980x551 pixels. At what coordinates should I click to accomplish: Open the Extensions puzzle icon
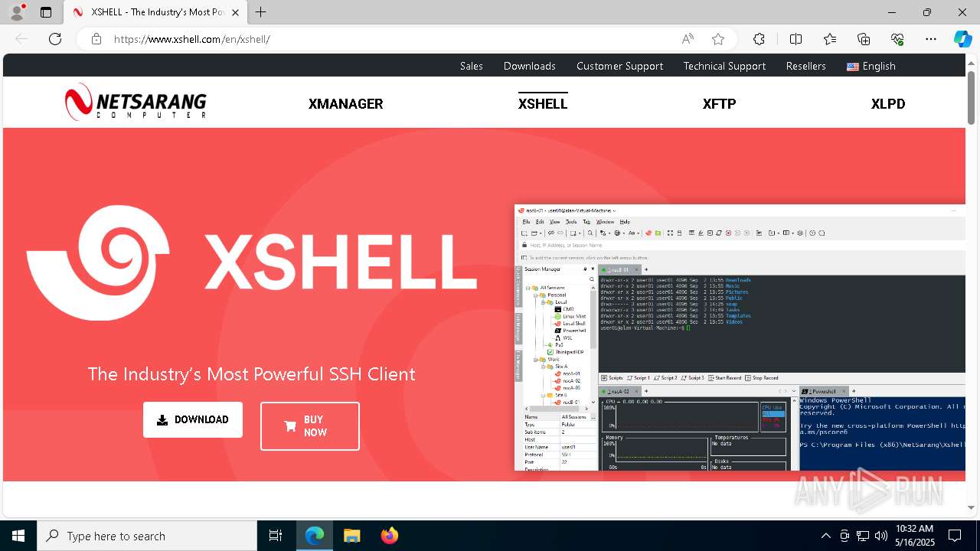[759, 39]
